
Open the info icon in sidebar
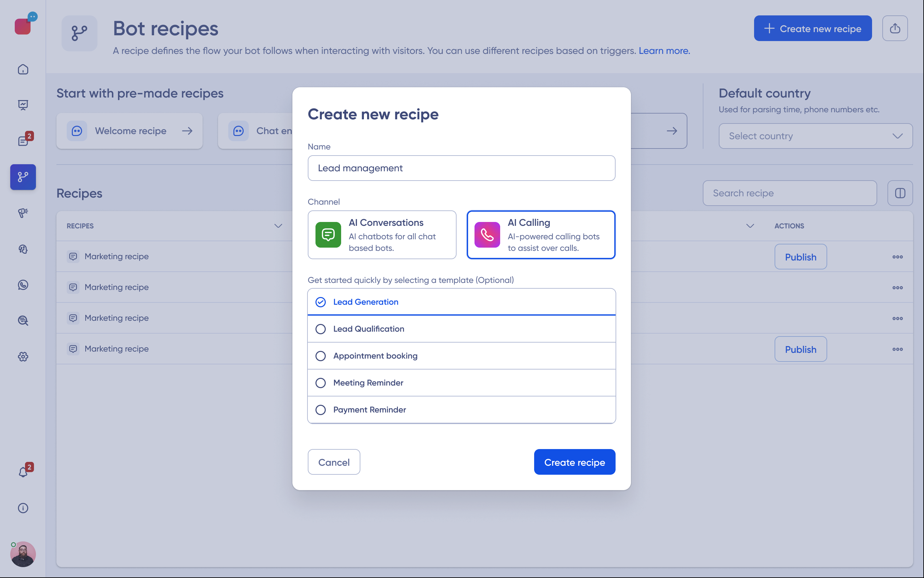click(23, 508)
